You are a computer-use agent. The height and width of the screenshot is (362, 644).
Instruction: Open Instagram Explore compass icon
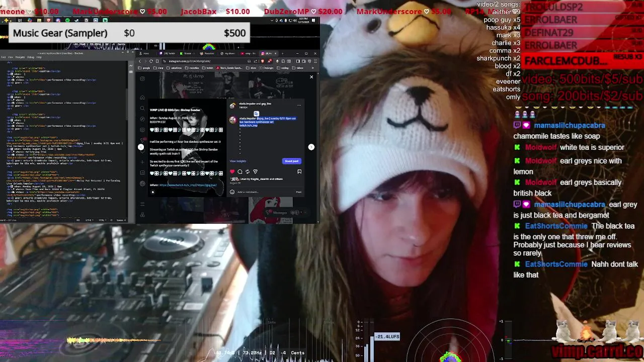[x=142, y=119]
